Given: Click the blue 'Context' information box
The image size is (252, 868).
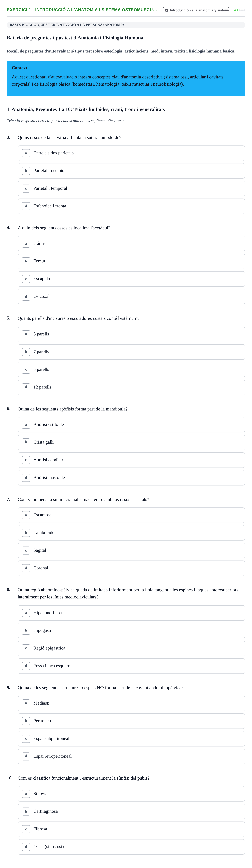Looking at the screenshot, I should pos(126,78).
